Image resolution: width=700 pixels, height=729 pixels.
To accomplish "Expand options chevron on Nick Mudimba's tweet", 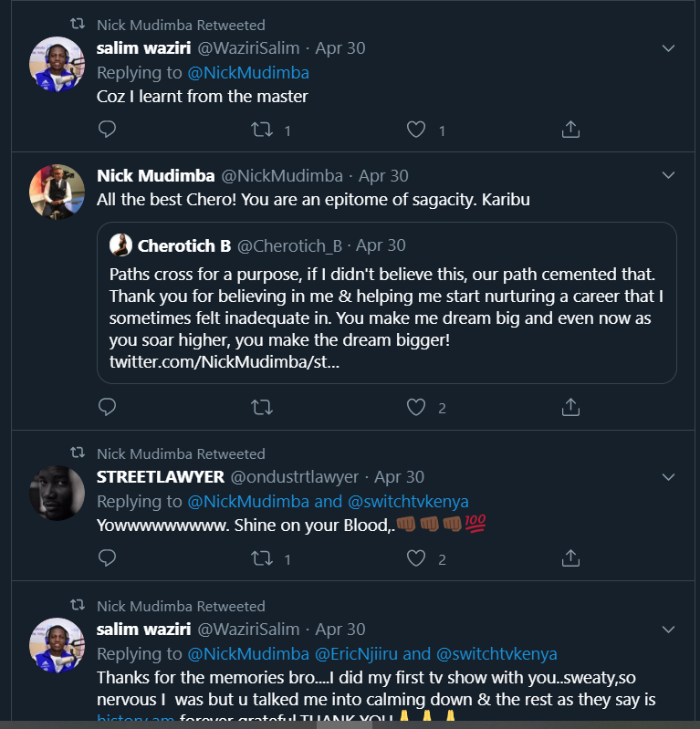I will coord(668,175).
